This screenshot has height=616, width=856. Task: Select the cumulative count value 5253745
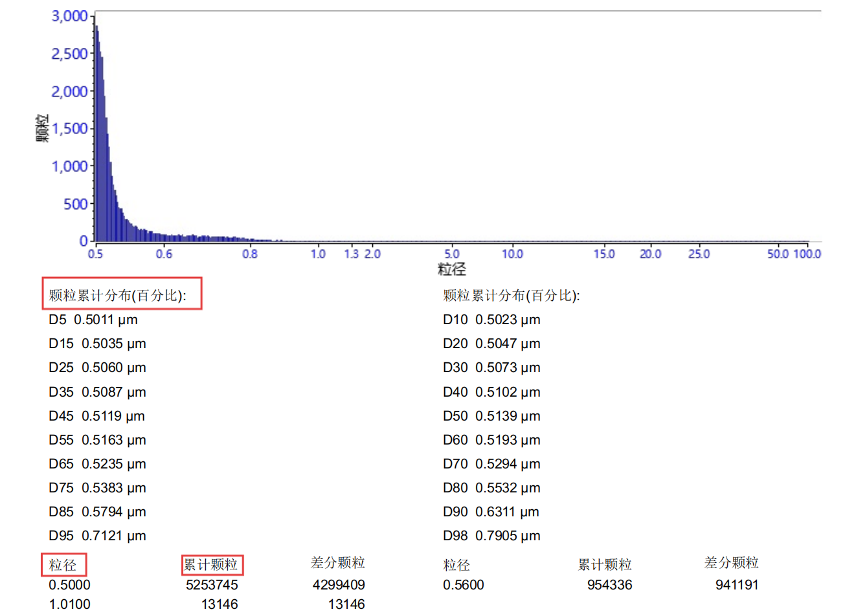tap(212, 585)
